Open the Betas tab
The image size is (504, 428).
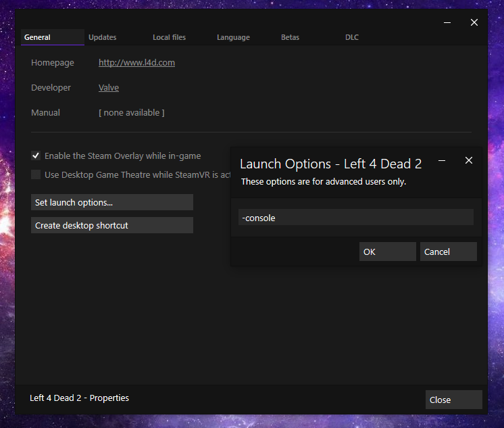[x=290, y=37]
